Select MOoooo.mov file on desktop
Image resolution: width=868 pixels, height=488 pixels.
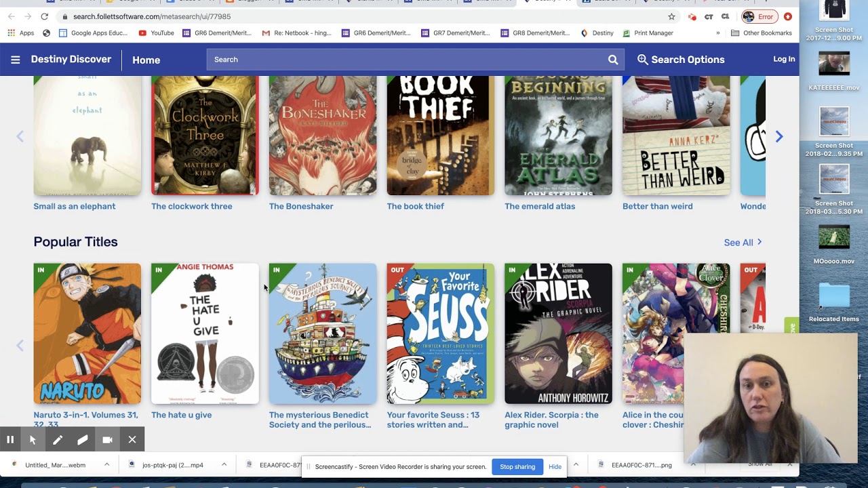click(x=834, y=244)
